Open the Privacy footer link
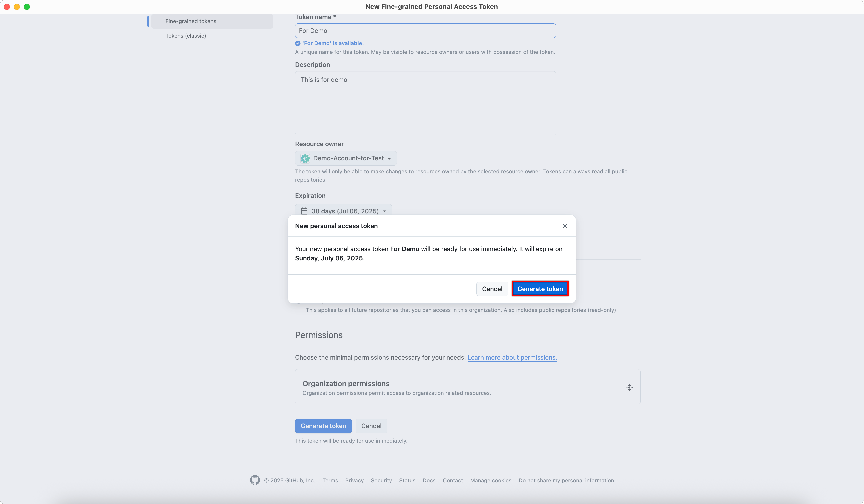The height and width of the screenshot is (504, 864). pyautogui.click(x=354, y=480)
